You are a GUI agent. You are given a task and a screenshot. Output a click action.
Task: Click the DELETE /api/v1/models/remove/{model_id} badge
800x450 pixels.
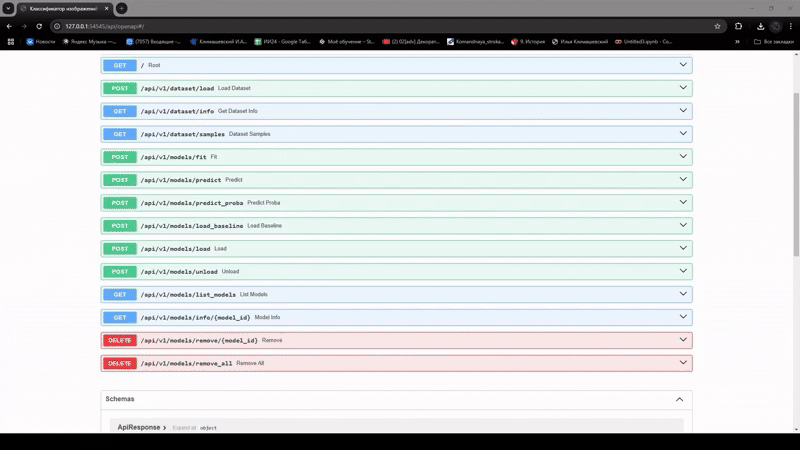point(119,340)
